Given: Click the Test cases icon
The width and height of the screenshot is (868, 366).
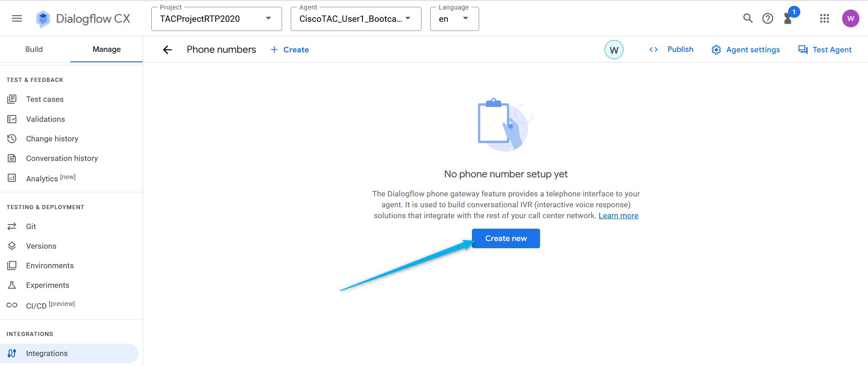Looking at the screenshot, I should (x=12, y=99).
